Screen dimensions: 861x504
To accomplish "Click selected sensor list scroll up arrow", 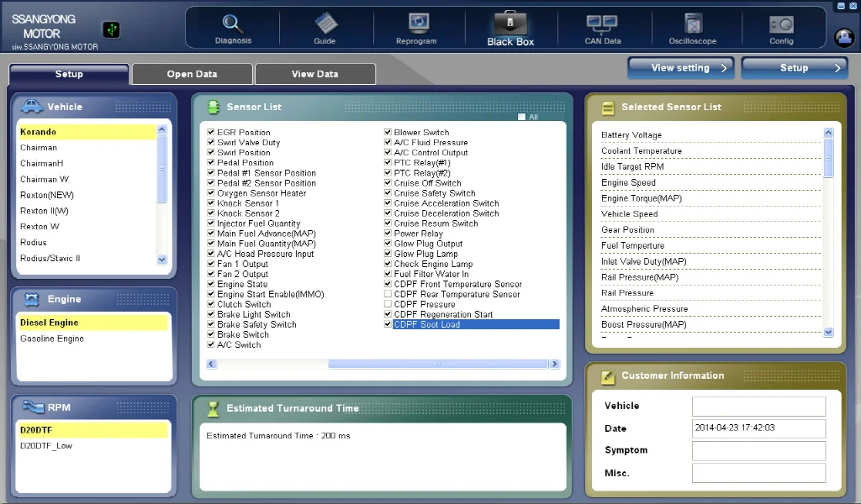I will (828, 133).
